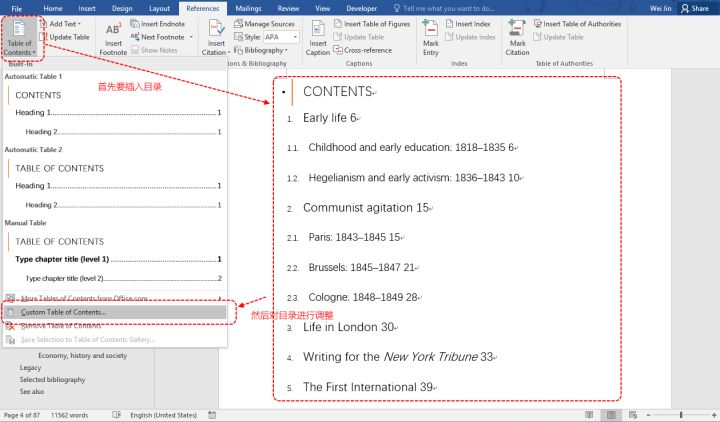Open Manage Sources

pyautogui.click(x=264, y=23)
